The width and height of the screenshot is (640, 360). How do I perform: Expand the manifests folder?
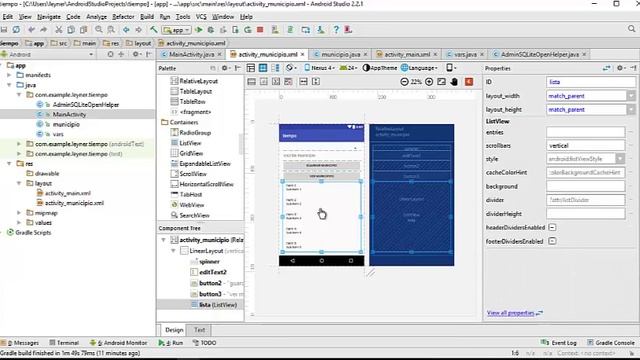[9, 75]
